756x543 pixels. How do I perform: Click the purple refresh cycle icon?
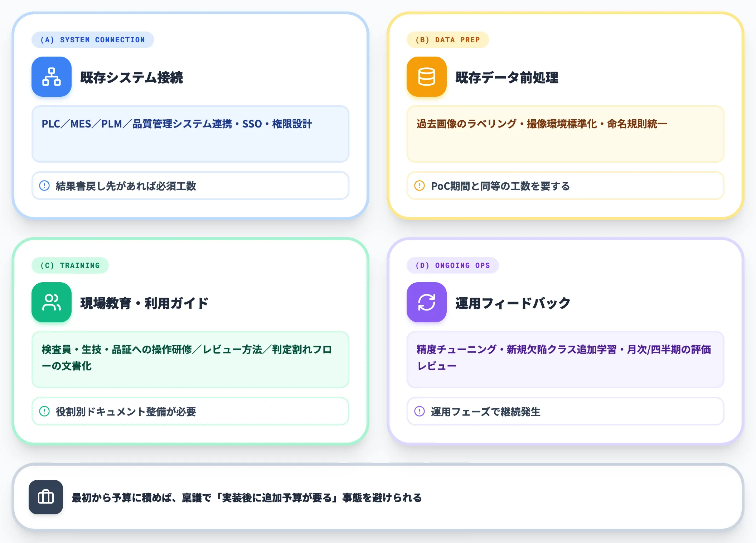427,302
